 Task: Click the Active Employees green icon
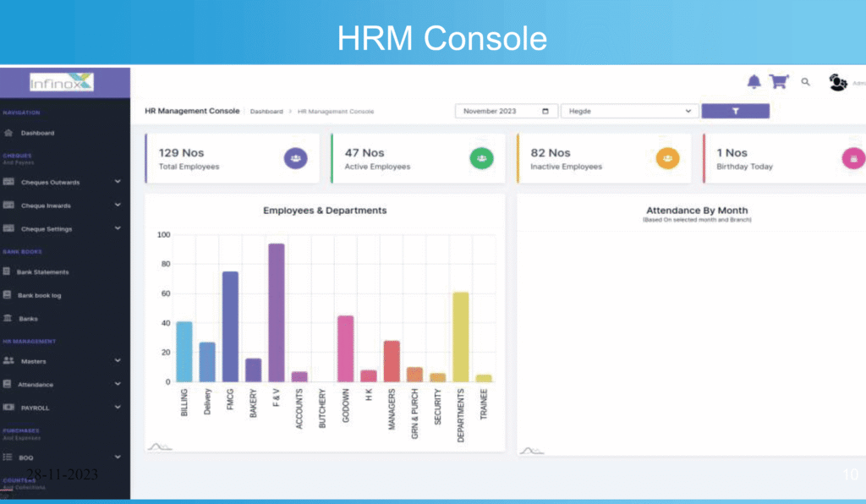pyautogui.click(x=480, y=158)
